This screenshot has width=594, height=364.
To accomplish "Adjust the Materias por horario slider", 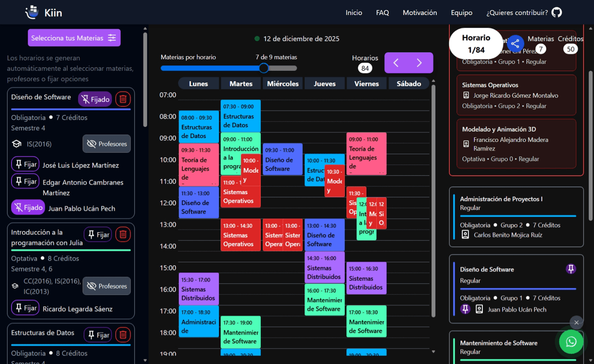I will 263,68.
